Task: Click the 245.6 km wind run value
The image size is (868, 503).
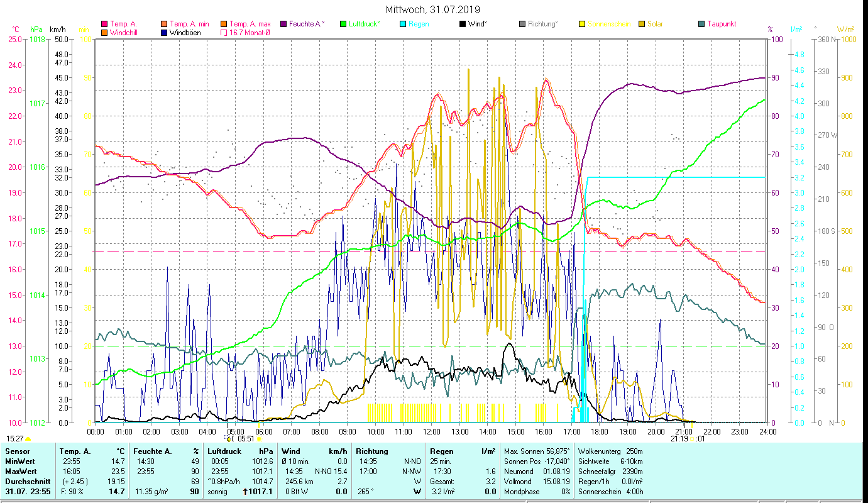Action: pyautogui.click(x=299, y=481)
